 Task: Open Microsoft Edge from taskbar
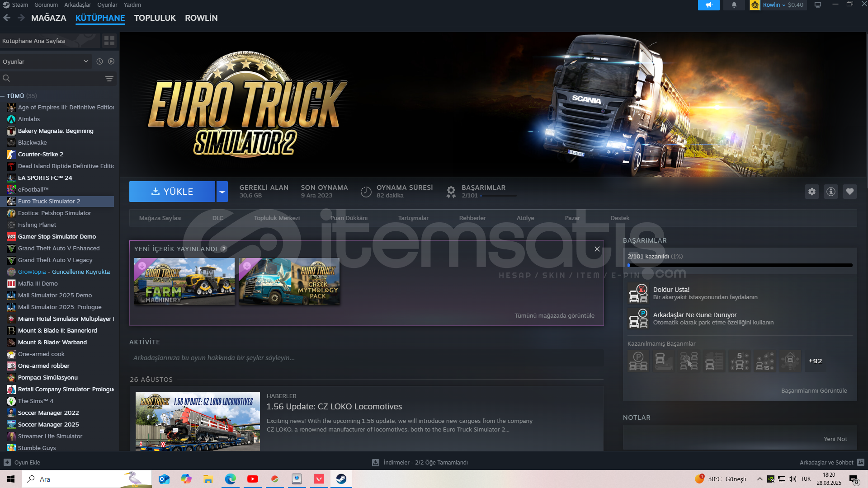coord(231,479)
